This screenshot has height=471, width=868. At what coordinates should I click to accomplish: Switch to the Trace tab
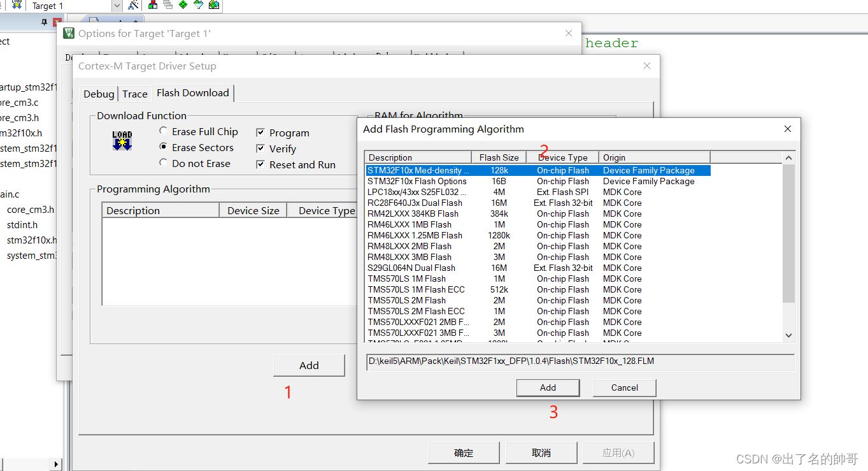[135, 93]
